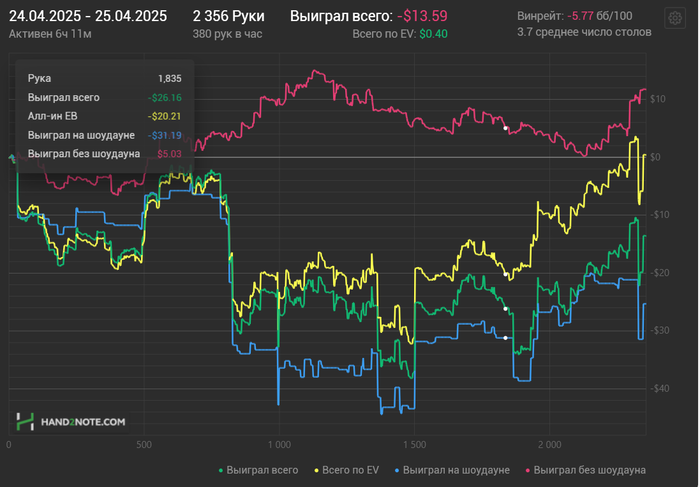
Task: Click the white marker on the blue line
Action: pyautogui.click(x=506, y=338)
